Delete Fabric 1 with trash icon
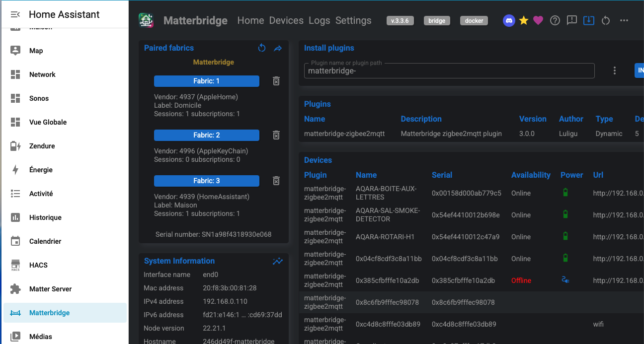This screenshot has height=344, width=644. tap(276, 81)
